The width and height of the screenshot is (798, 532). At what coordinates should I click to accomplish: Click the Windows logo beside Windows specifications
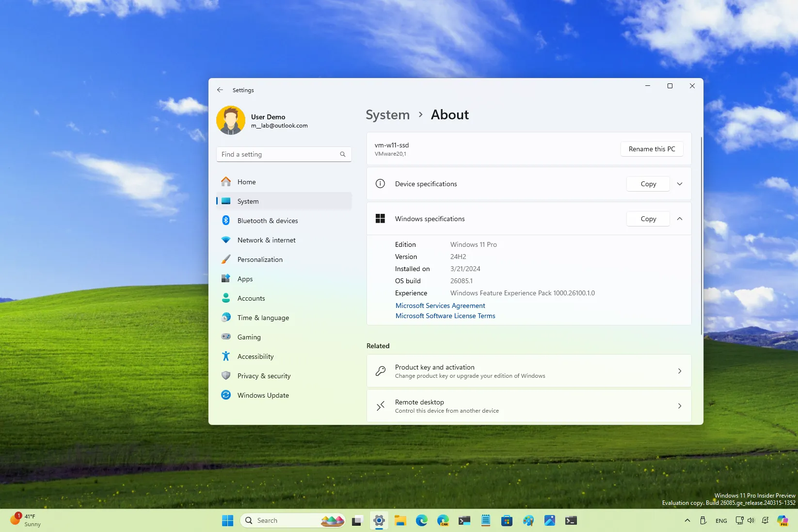pos(380,219)
